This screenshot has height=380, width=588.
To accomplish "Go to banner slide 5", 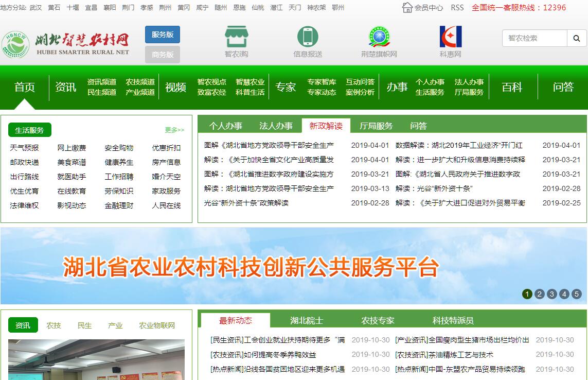I will [x=577, y=294].
